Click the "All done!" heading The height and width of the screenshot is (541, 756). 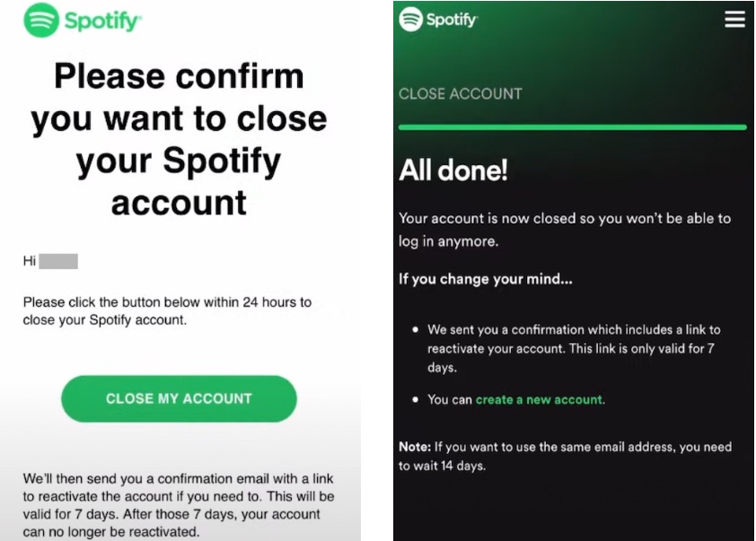click(x=453, y=170)
